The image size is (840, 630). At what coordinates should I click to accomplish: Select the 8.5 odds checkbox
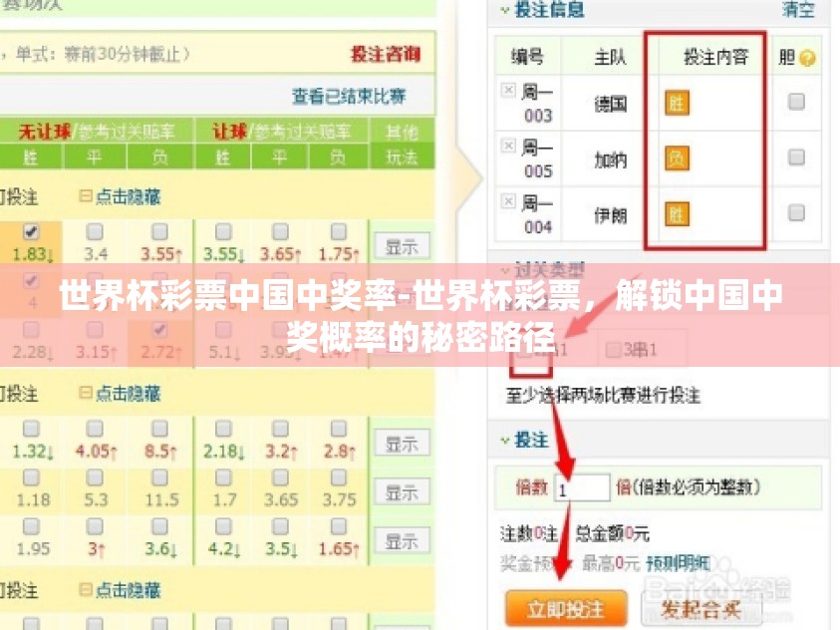159,429
